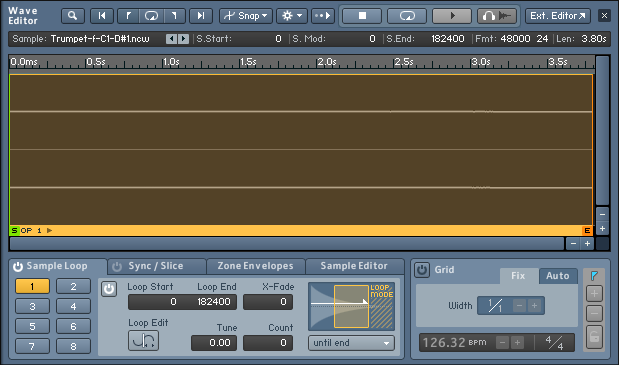
Task: Click the green S start marker
Action: pos(14,230)
